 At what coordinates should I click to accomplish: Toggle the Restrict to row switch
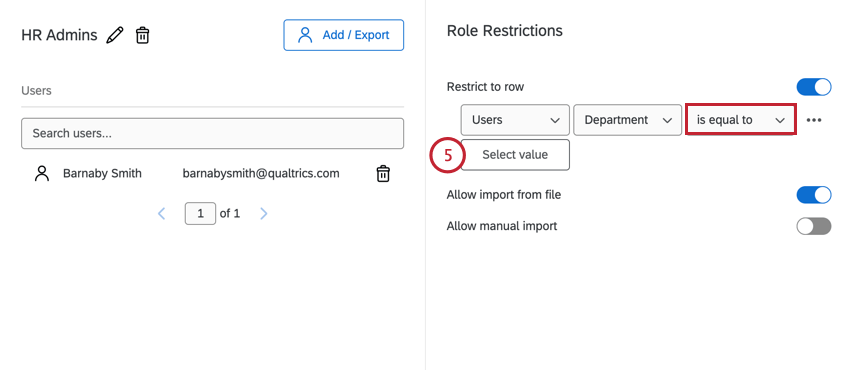pyautogui.click(x=814, y=87)
